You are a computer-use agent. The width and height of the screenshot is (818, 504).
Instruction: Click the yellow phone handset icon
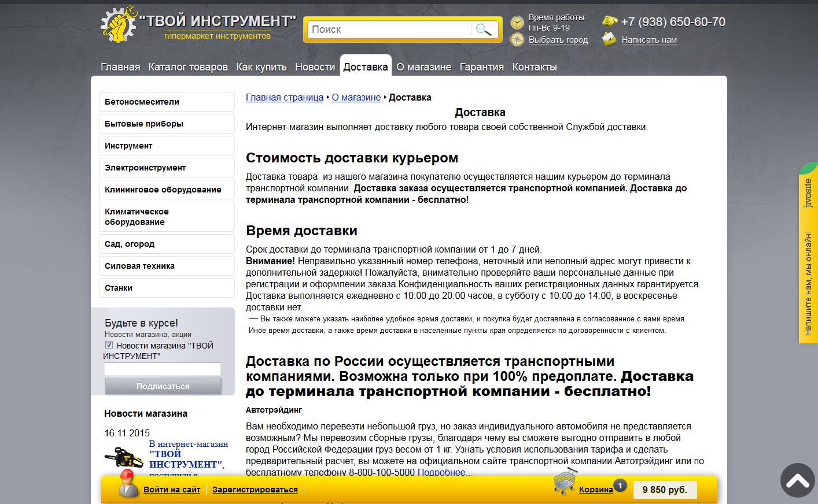(610, 21)
